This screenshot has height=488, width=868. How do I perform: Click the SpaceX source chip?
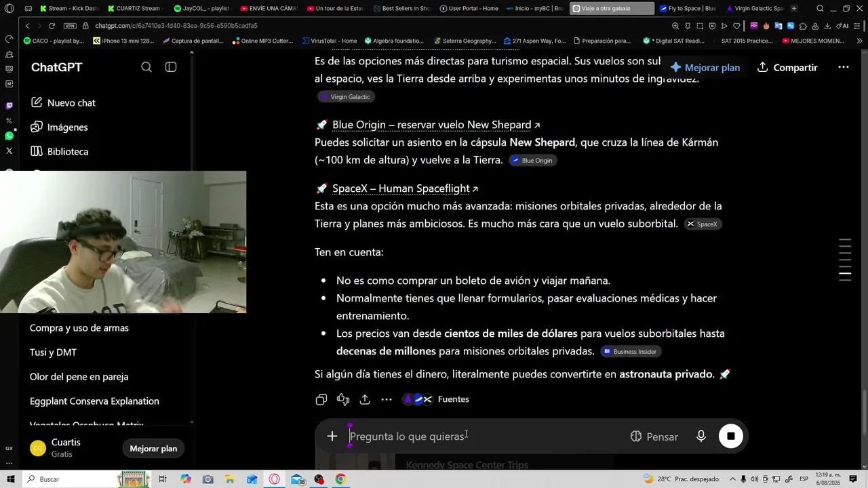click(703, 224)
